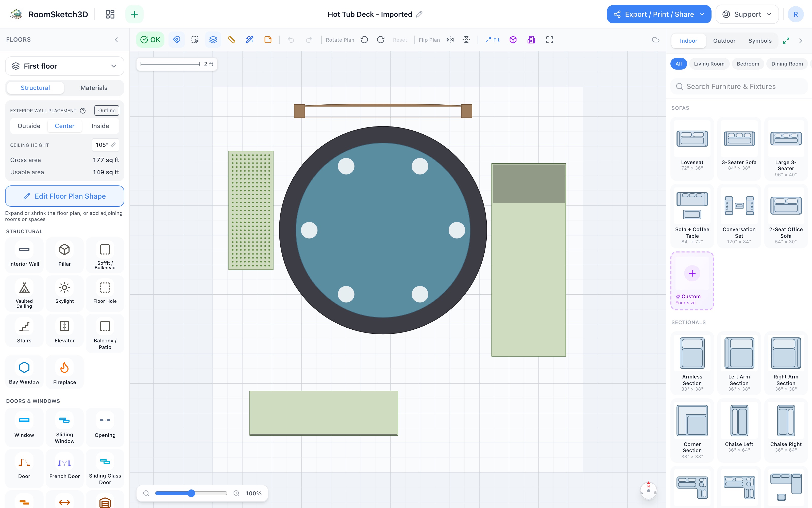
Task: Add a Soffit / Bulkhead
Action: point(105,255)
